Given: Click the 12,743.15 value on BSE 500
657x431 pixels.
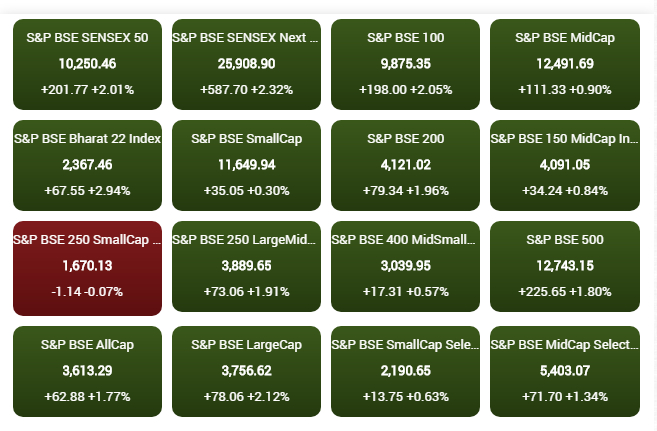Looking at the screenshot, I should coord(564,266).
